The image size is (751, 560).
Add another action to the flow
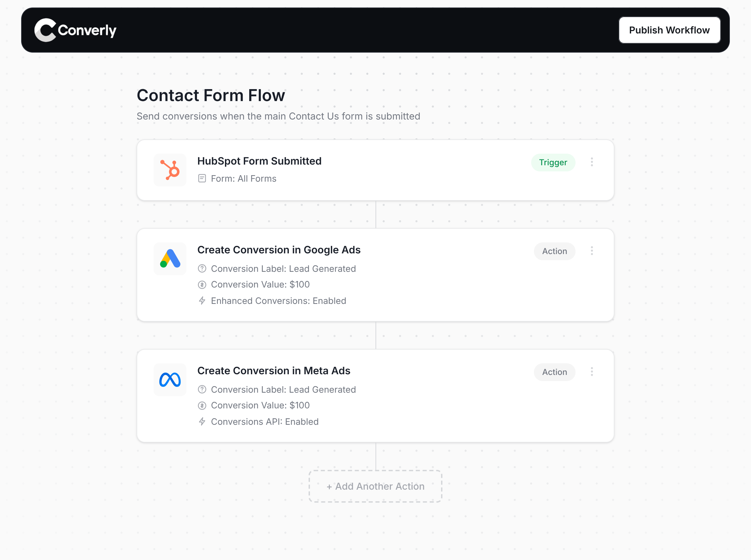[375, 486]
